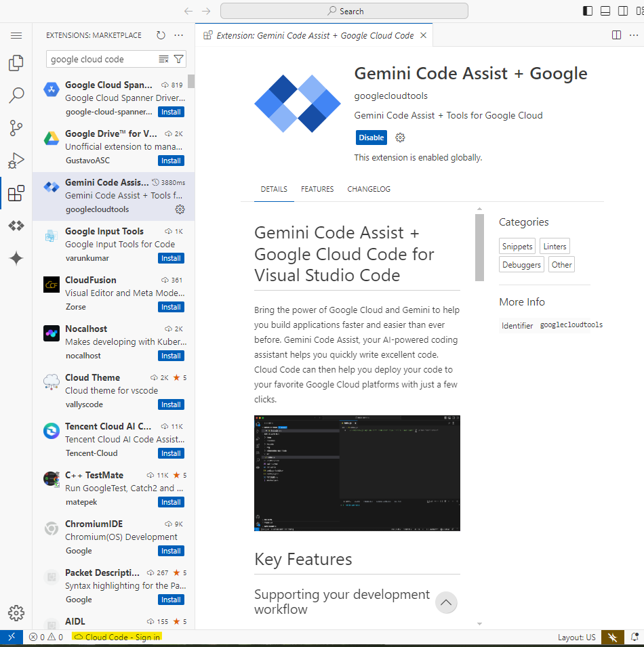The image size is (644, 647).
Task: Open the extensions filter funnel
Action: [179, 60]
